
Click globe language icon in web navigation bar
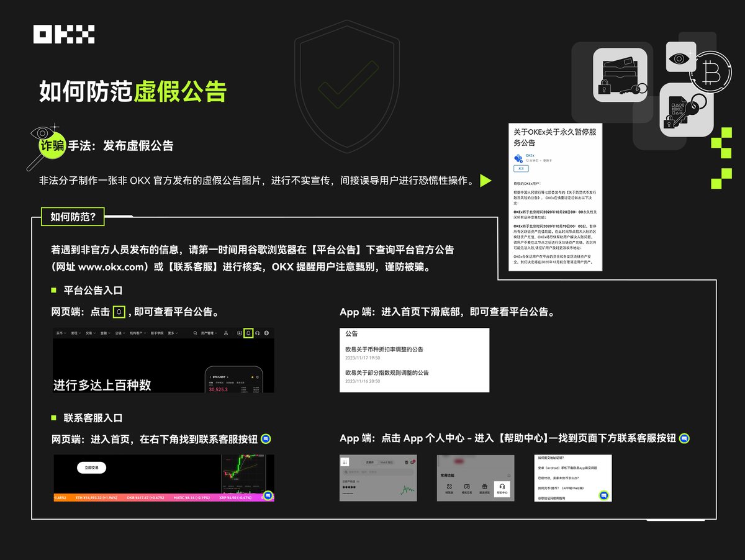pos(266,333)
